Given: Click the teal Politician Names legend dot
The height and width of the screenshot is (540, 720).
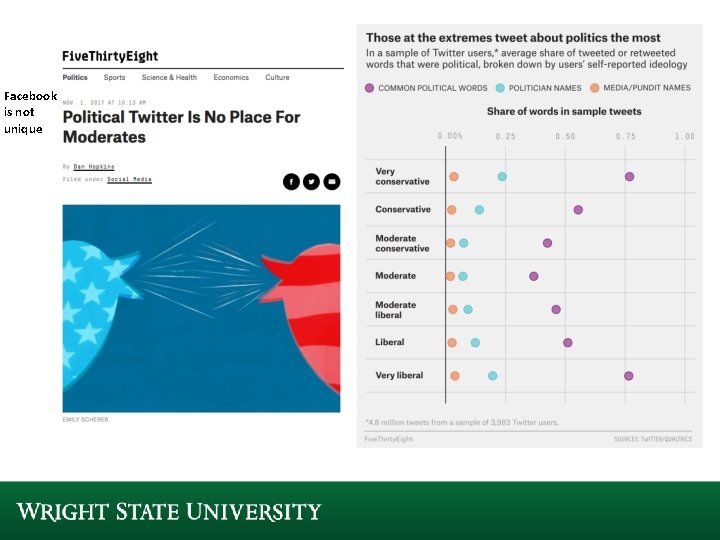Looking at the screenshot, I should pos(500,88).
